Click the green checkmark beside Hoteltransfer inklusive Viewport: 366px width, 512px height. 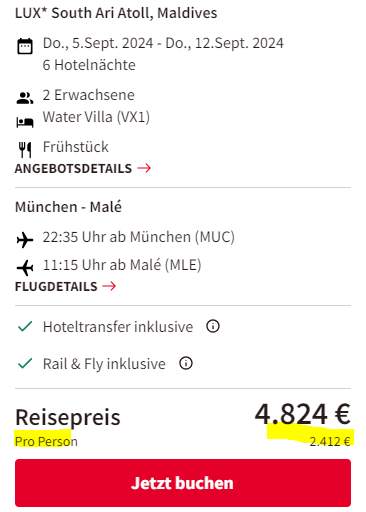point(25,326)
